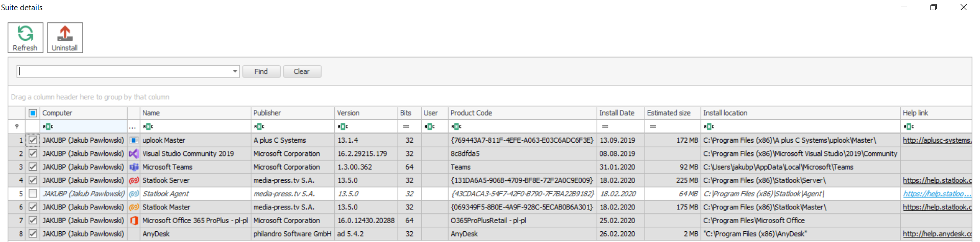
Task: Click into the search text field
Action: pos(124,71)
